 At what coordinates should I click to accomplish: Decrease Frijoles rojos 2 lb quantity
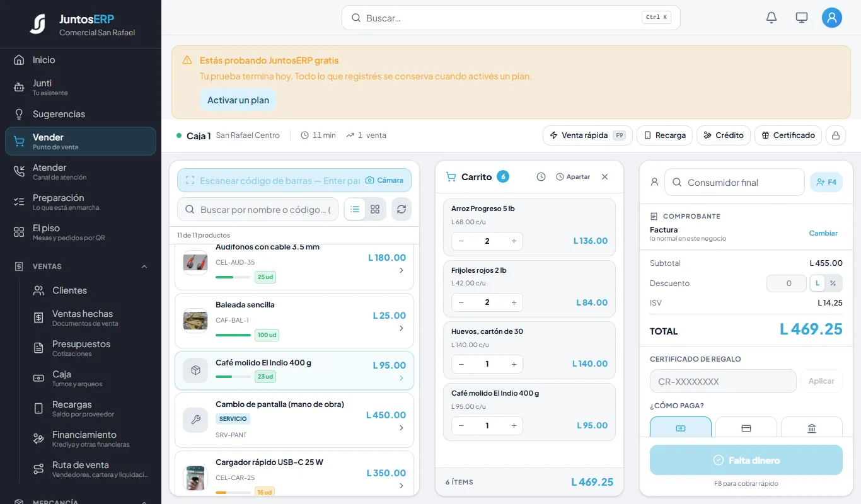pyautogui.click(x=461, y=302)
